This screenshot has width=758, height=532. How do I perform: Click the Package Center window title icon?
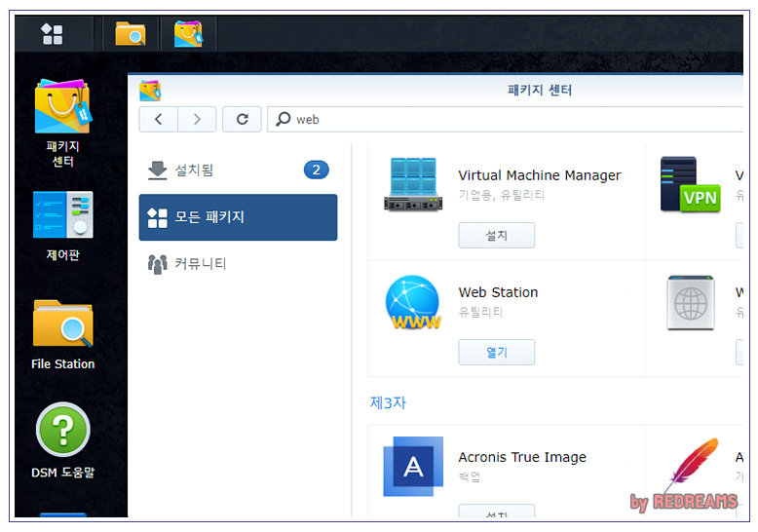(x=150, y=91)
